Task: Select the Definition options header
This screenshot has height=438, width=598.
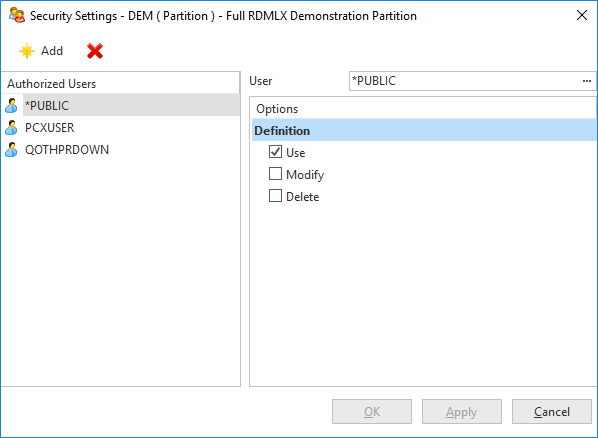Action: point(424,130)
